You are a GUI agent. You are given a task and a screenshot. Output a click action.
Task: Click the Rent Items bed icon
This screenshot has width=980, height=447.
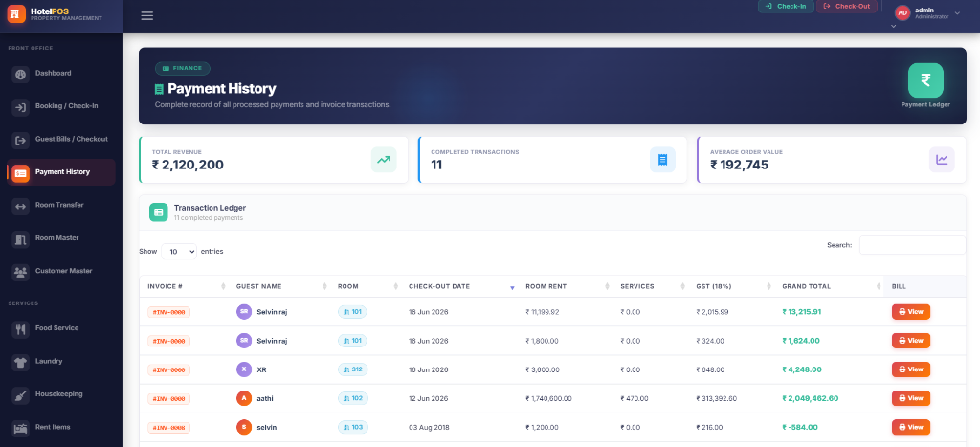point(21,428)
